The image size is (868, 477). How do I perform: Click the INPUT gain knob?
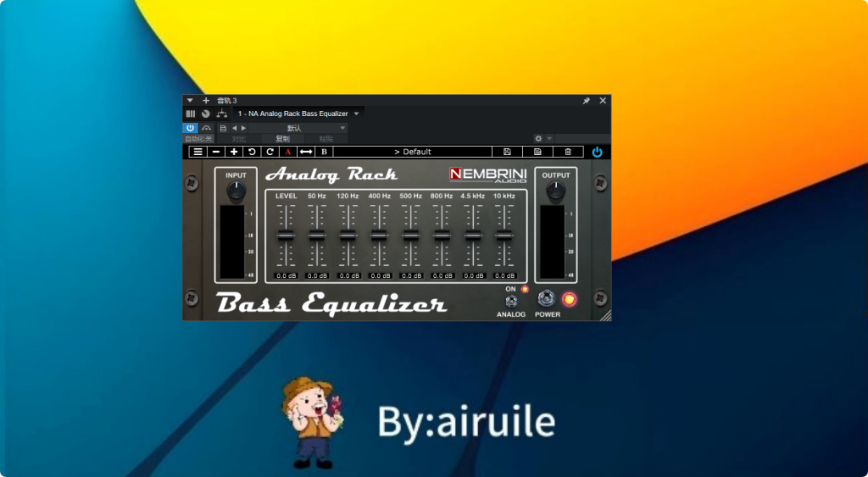click(236, 191)
